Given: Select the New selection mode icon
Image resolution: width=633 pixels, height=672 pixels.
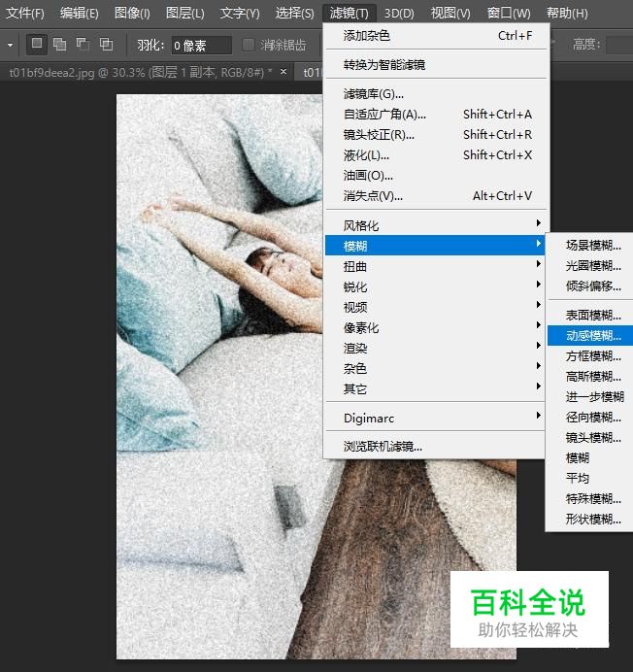Looking at the screenshot, I should coord(37,44).
